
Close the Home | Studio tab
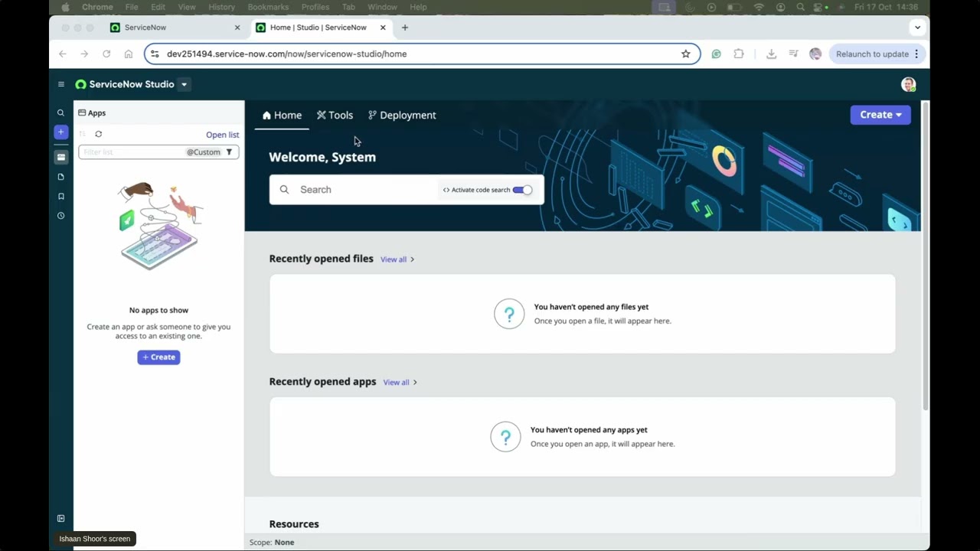(x=383, y=28)
